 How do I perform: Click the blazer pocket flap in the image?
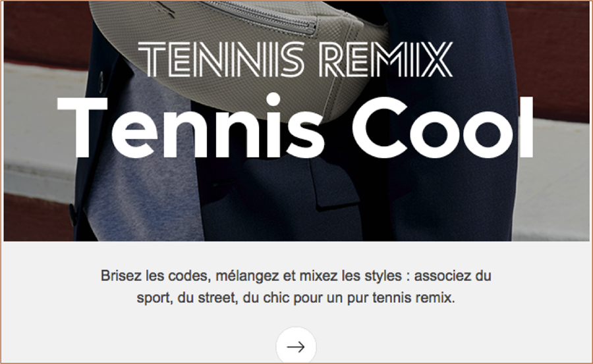click(x=335, y=185)
